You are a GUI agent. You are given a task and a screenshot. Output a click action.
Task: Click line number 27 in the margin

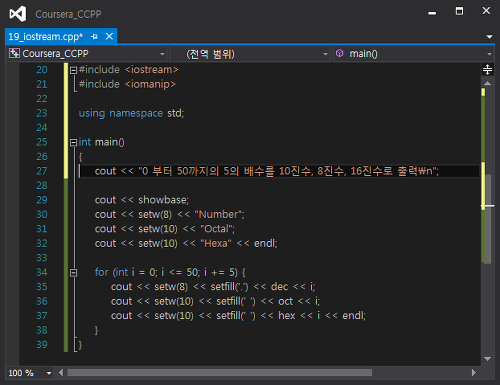pyautogui.click(x=42, y=171)
